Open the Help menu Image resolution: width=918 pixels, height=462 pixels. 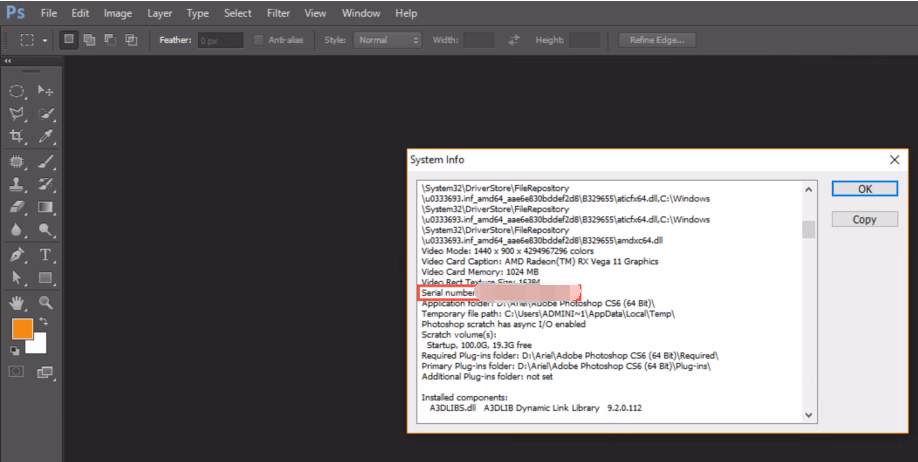406,14
